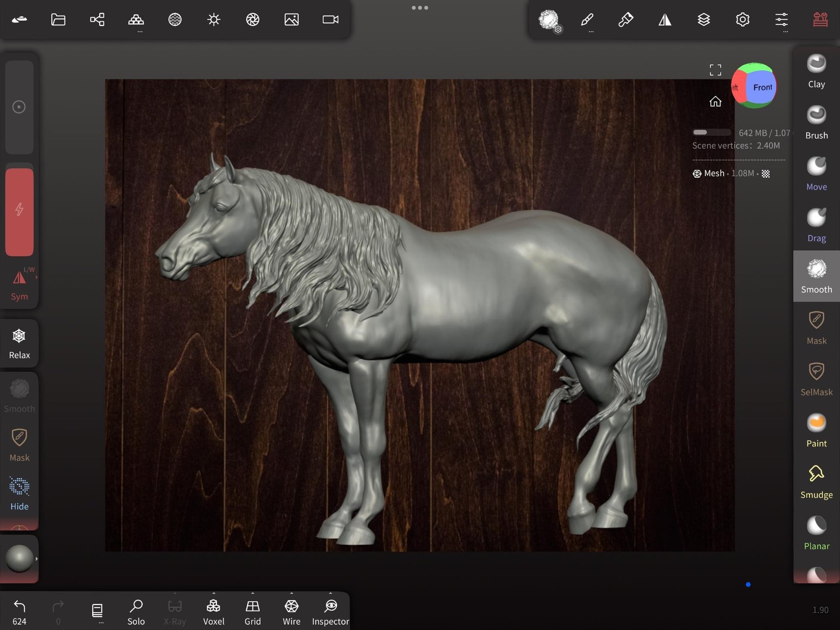Click the red intensity slider
The height and width of the screenshot is (630, 840).
point(19,211)
